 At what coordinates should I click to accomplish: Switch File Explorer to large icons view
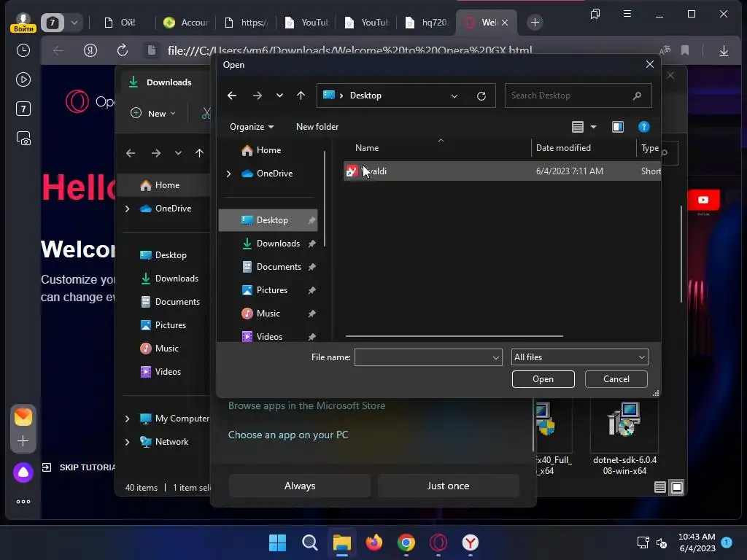677,487
